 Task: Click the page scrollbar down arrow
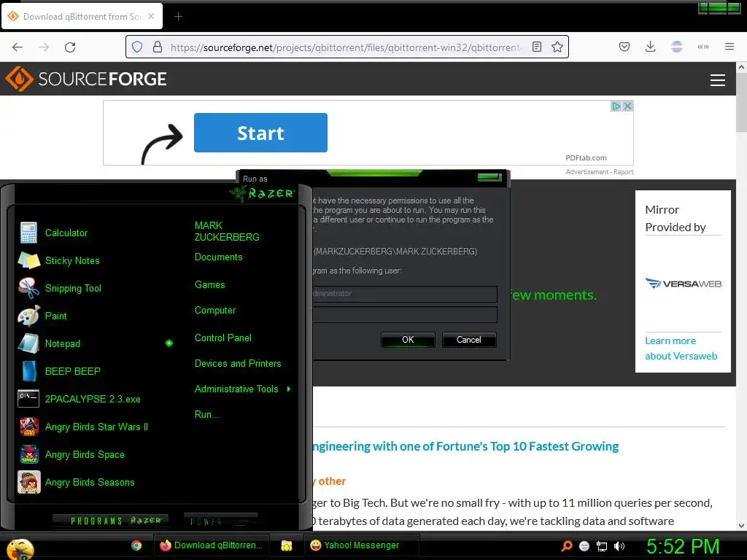point(741,526)
